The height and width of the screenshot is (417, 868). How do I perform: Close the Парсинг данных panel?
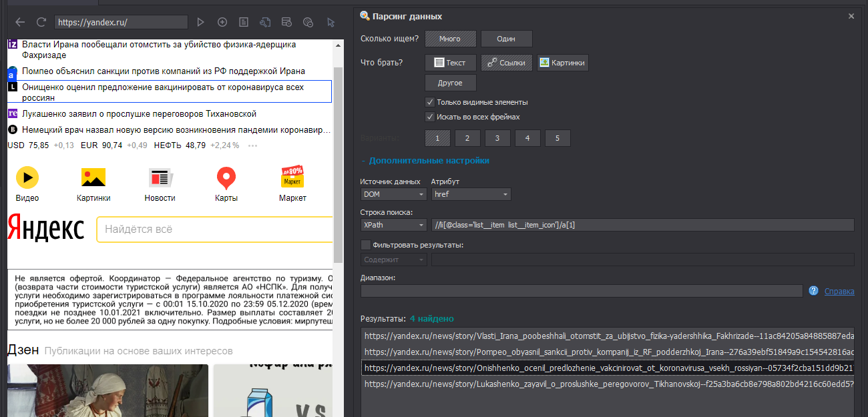851,16
